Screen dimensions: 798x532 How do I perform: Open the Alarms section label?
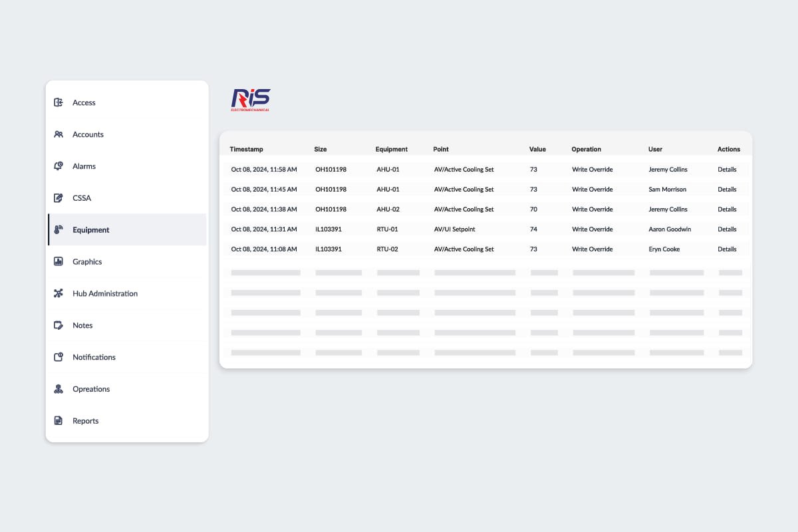(x=84, y=166)
